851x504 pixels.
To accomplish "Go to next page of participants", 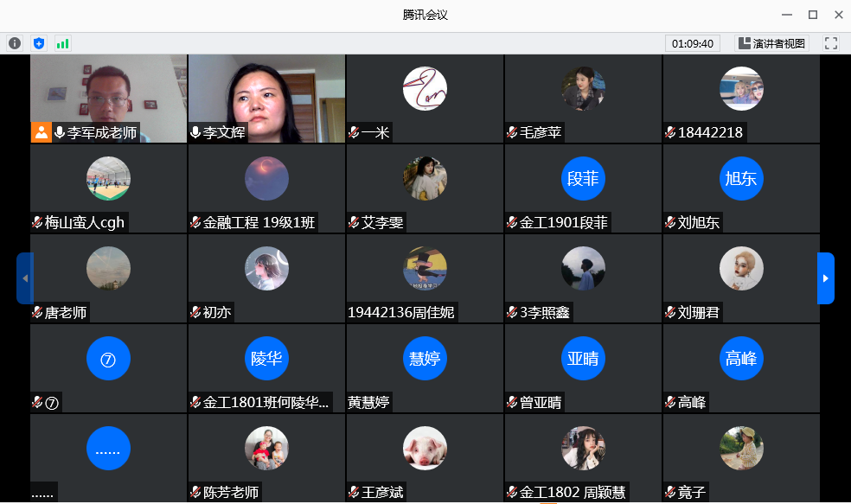I will (826, 278).
